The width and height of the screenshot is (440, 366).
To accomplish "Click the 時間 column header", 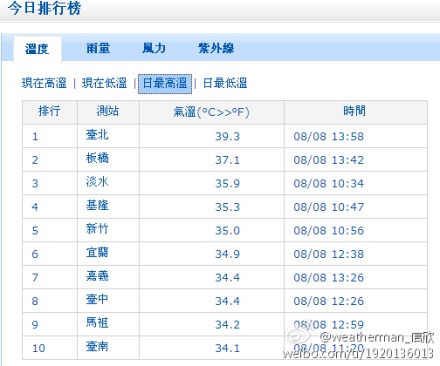I will click(355, 112).
